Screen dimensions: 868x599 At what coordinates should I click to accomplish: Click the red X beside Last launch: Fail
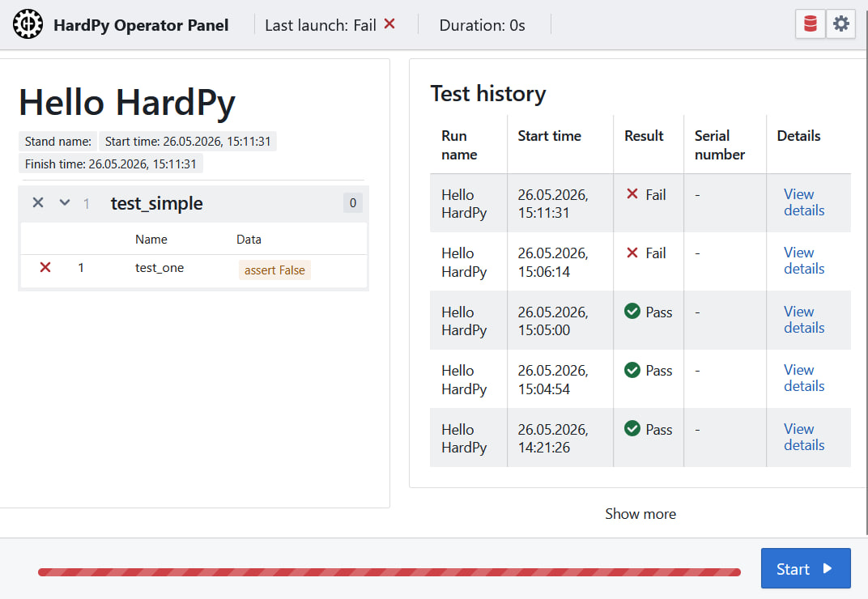[389, 23]
